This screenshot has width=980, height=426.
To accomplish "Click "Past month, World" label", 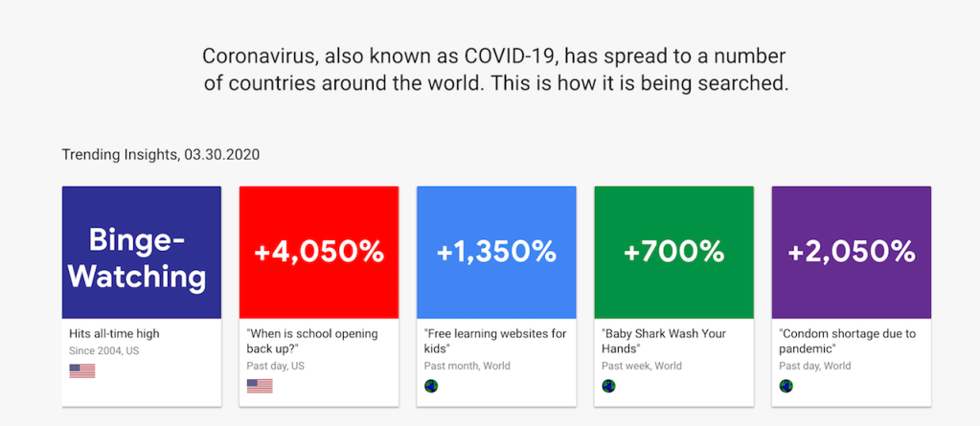I will point(467,367).
